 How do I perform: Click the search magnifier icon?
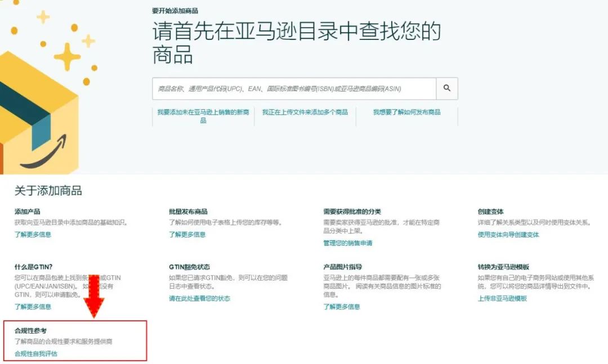447,88
